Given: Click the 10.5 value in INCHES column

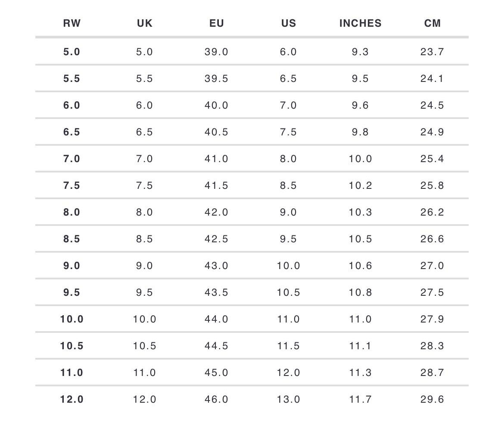Looking at the screenshot, I should 360,239.
